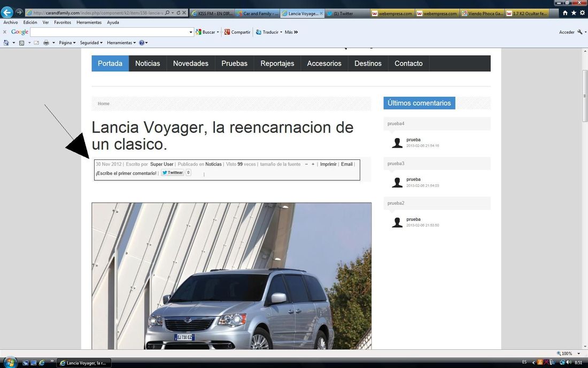
Task: Expand Más overflow chevron on Google toolbar
Action: [x=296, y=32]
